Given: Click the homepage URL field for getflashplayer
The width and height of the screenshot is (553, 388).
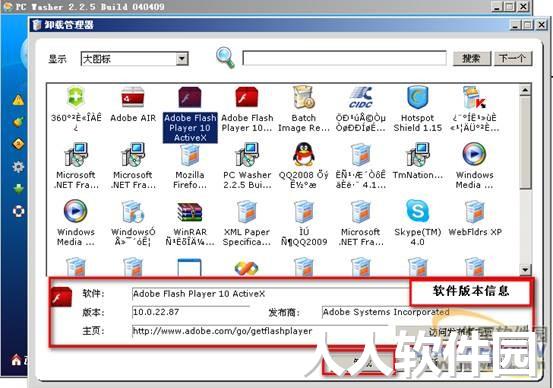Looking at the screenshot, I should click(261, 331).
